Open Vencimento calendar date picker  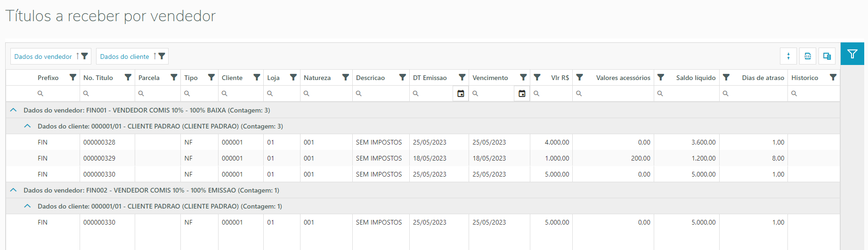pyautogui.click(x=522, y=94)
